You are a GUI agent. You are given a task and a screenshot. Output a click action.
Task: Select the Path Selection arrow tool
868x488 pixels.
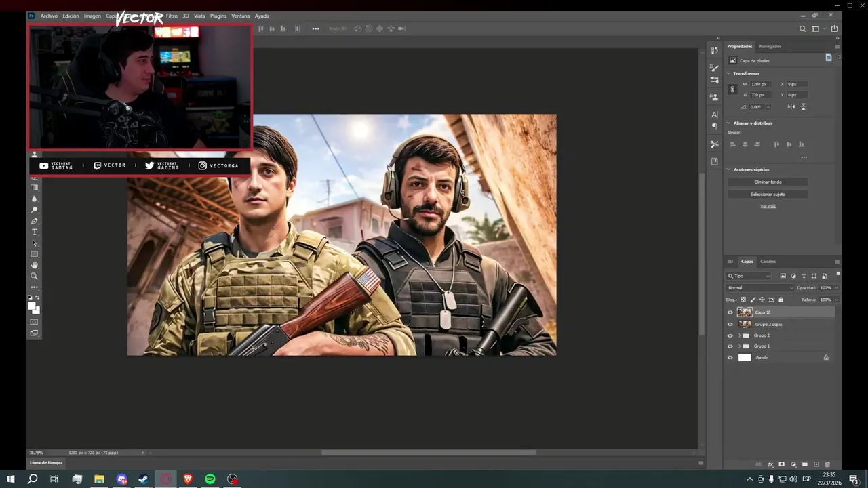(x=34, y=243)
